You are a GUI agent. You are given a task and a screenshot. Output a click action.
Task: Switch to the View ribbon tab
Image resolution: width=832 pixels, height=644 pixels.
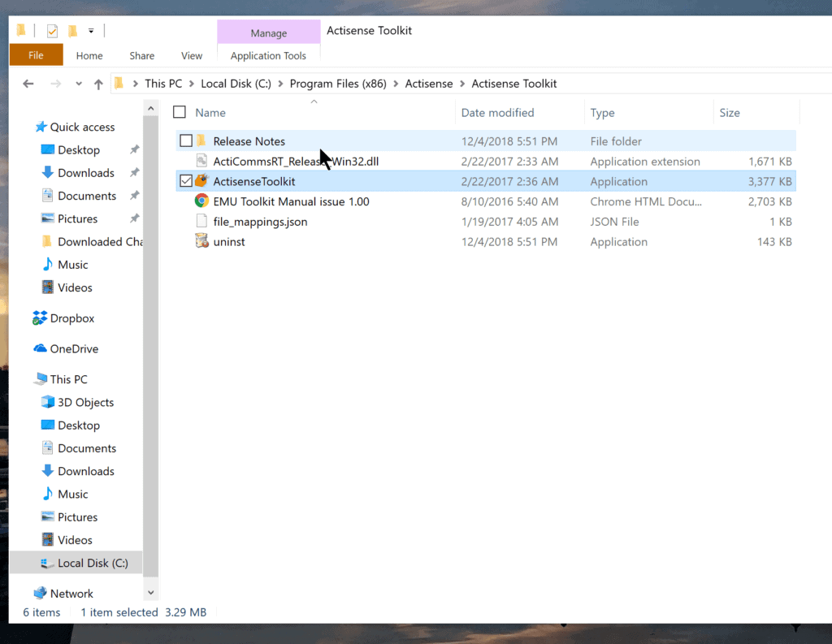point(192,56)
